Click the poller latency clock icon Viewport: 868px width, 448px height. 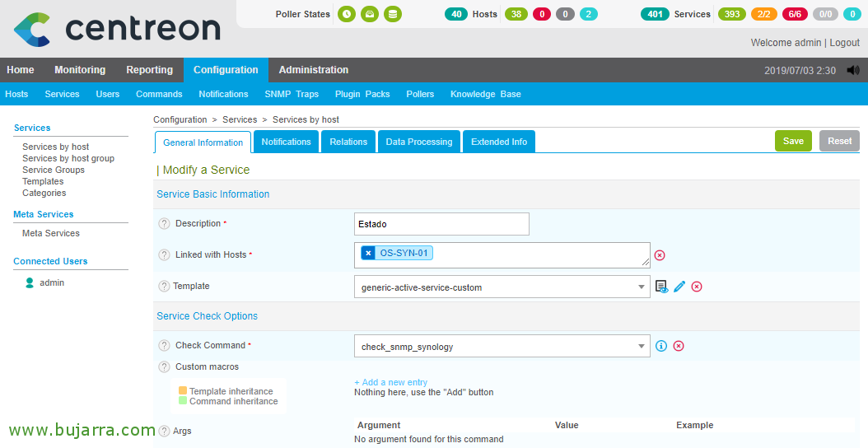pyautogui.click(x=347, y=14)
